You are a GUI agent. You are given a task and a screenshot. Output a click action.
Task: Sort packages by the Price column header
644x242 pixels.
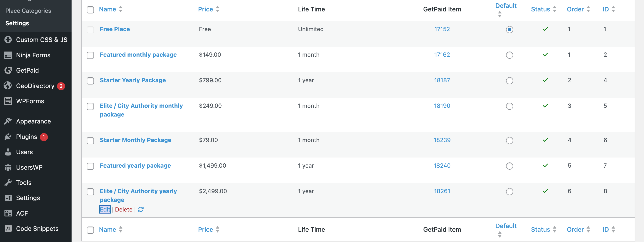click(205, 9)
